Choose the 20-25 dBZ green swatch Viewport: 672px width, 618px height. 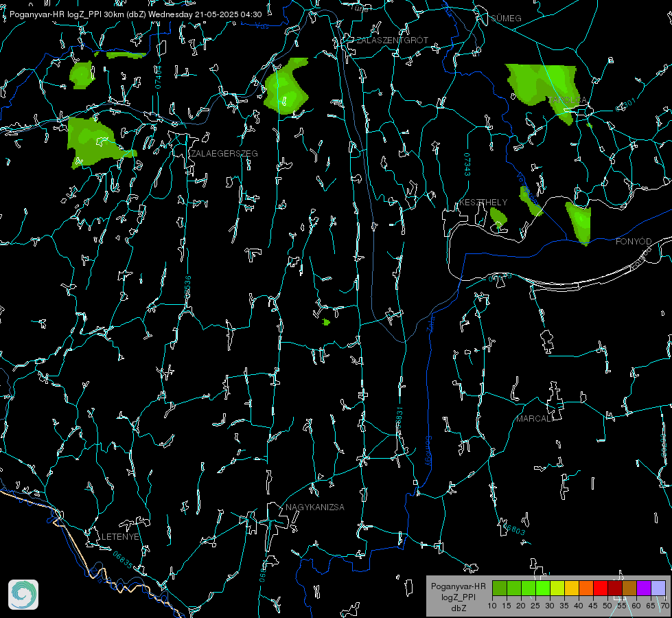529,588
